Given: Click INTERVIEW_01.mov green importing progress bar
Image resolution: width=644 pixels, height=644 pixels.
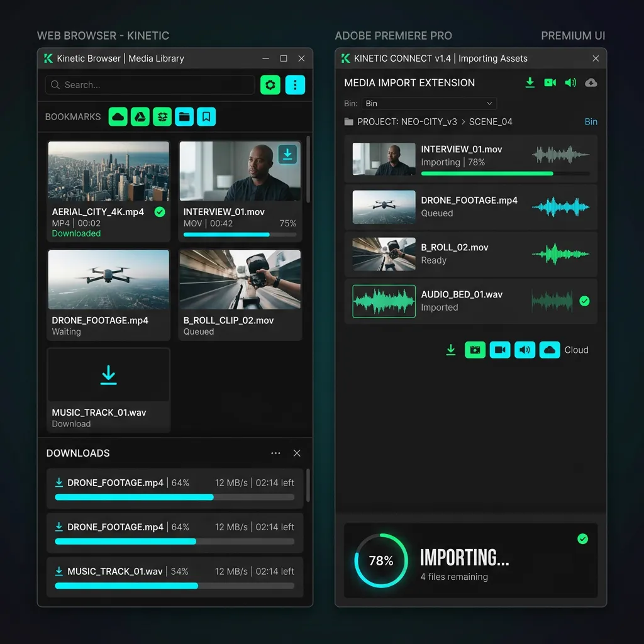Looking at the screenshot, I should pos(505,174).
